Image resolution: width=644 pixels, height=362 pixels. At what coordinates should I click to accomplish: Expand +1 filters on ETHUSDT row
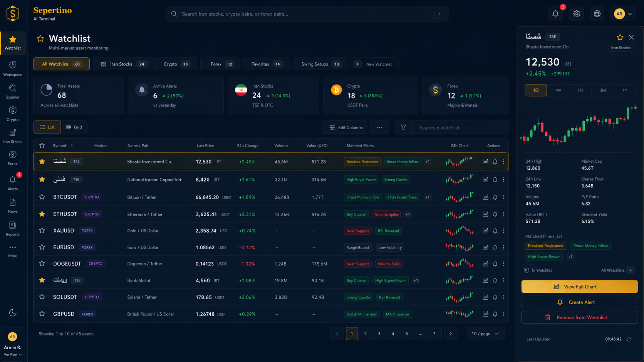point(408,214)
